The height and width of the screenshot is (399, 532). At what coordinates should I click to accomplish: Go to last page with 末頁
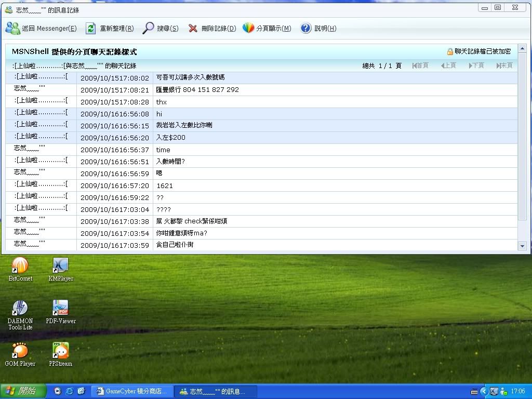point(504,65)
